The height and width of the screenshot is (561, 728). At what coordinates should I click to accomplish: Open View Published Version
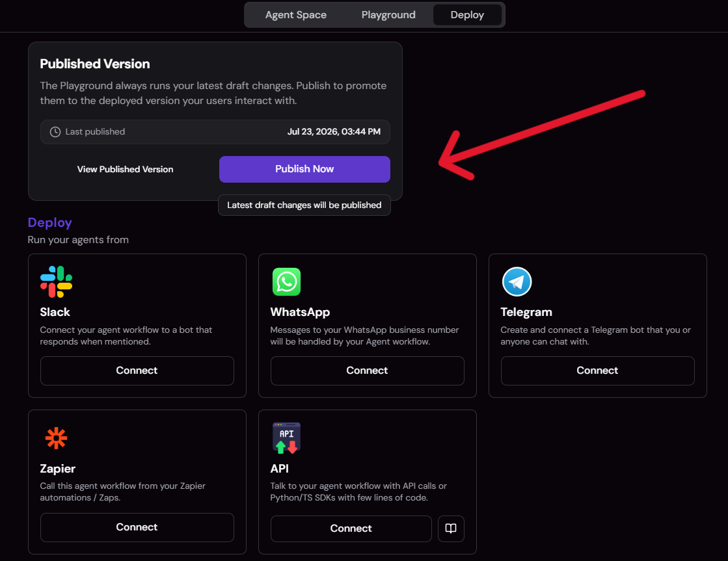[x=126, y=170]
